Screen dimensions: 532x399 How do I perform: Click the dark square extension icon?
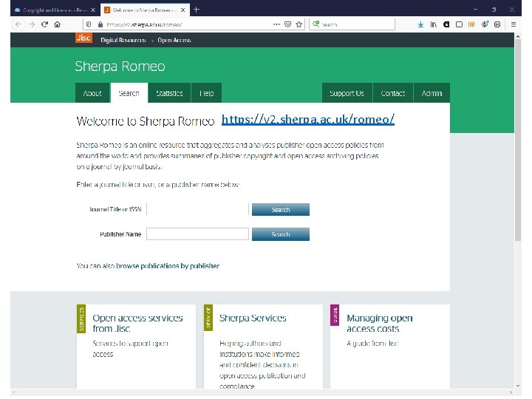(446, 24)
